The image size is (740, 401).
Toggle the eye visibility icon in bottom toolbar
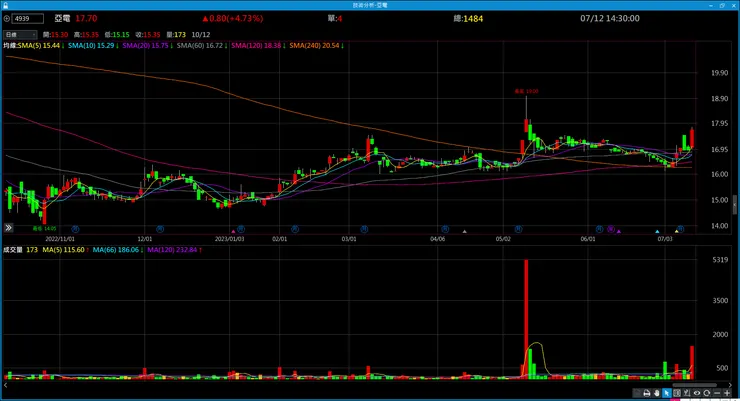click(x=697, y=393)
